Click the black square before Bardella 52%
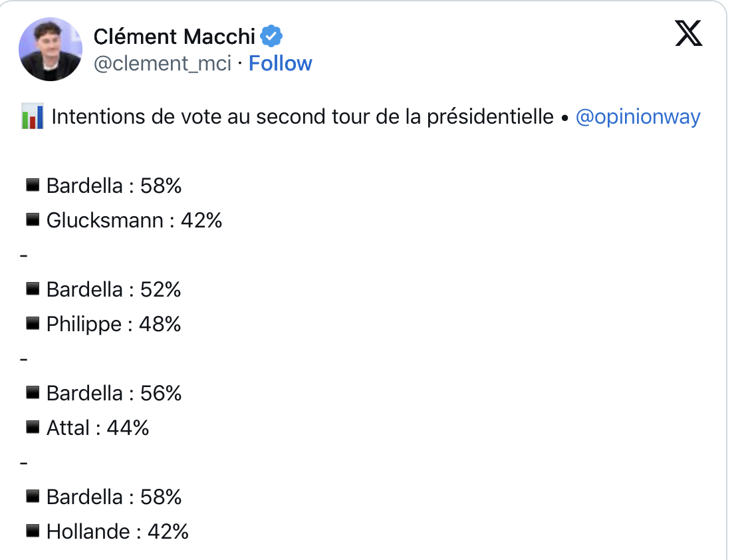Screen dimensions: 742x560 pyautogui.click(x=33, y=289)
